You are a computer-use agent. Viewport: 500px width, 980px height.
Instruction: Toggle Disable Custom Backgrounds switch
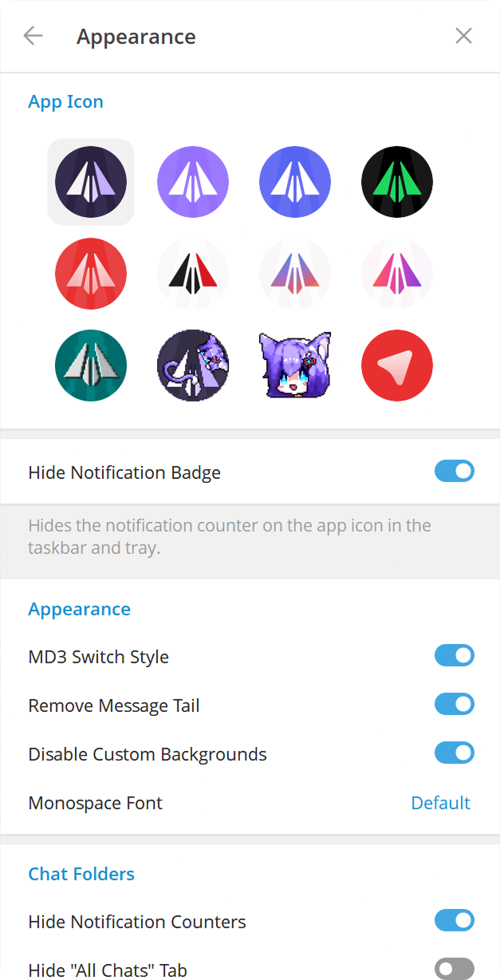455,753
